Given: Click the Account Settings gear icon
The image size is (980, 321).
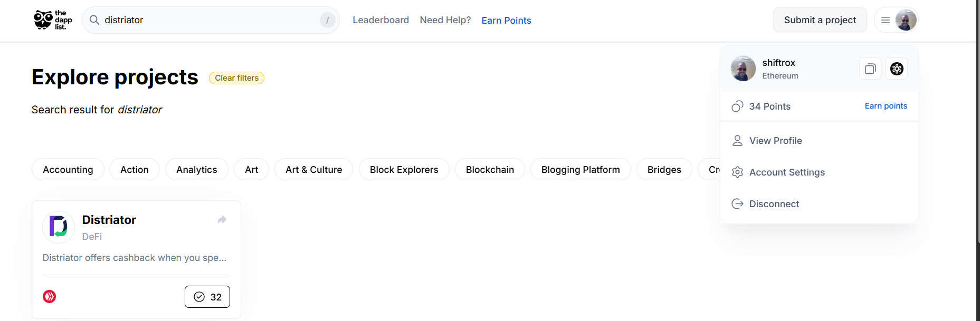Looking at the screenshot, I should click(x=737, y=172).
